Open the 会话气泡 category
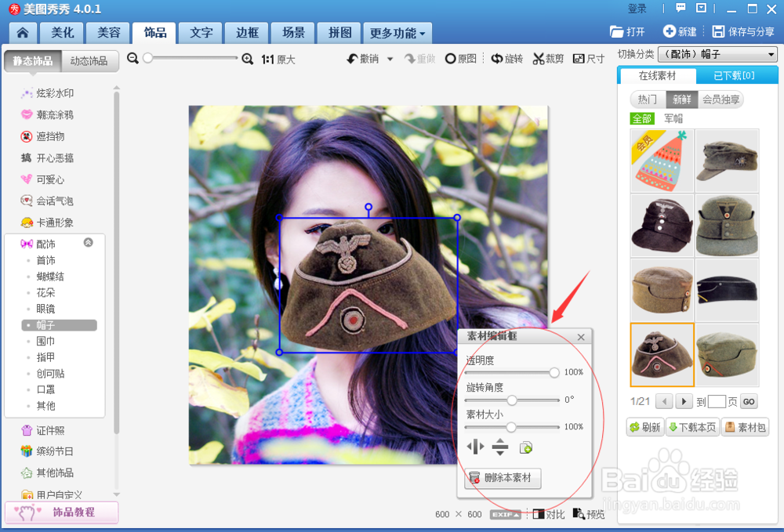Image resolution: width=784 pixels, height=532 pixels. (48, 201)
